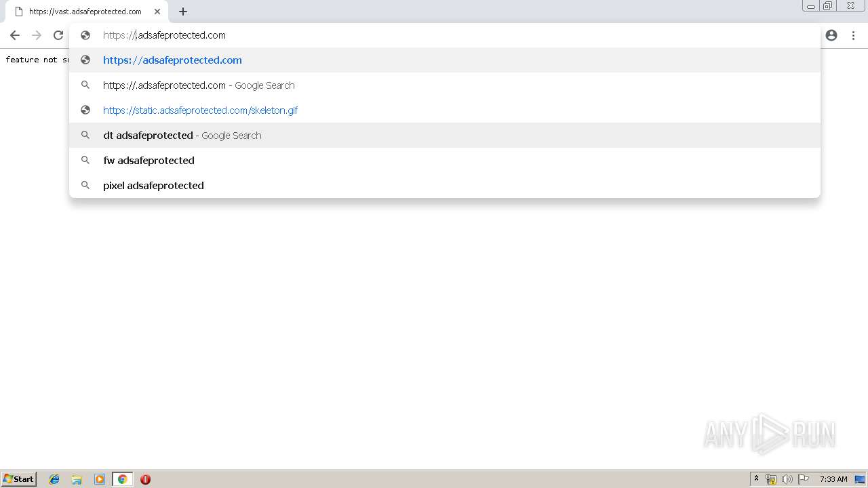Image resolution: width=868 pixels, height=488 pixels.
Task: Click the magnifier icon beside 'pixel adsafeprotected'
Action: tap(85, 186)
